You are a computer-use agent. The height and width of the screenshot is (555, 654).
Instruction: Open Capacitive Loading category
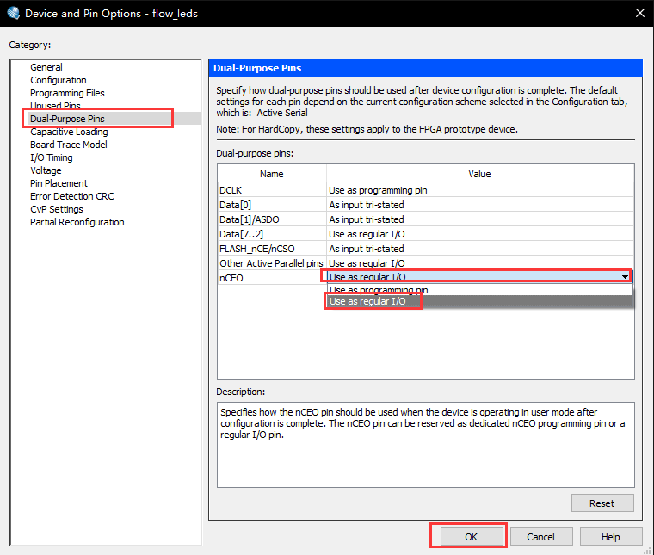tap(69, 132)
